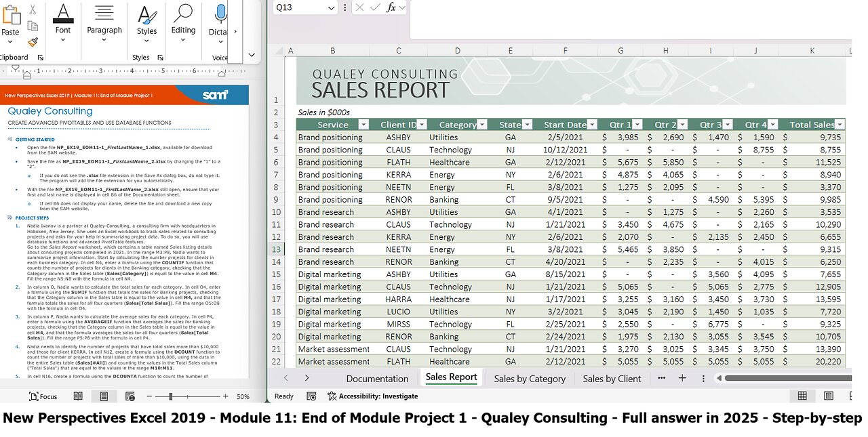Select row header 13
The image size is (868, 437).
click(276, 249)
